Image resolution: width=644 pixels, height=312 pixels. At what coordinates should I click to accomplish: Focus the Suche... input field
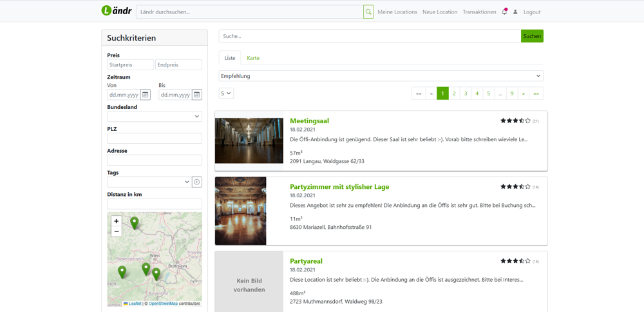(370, 36)
